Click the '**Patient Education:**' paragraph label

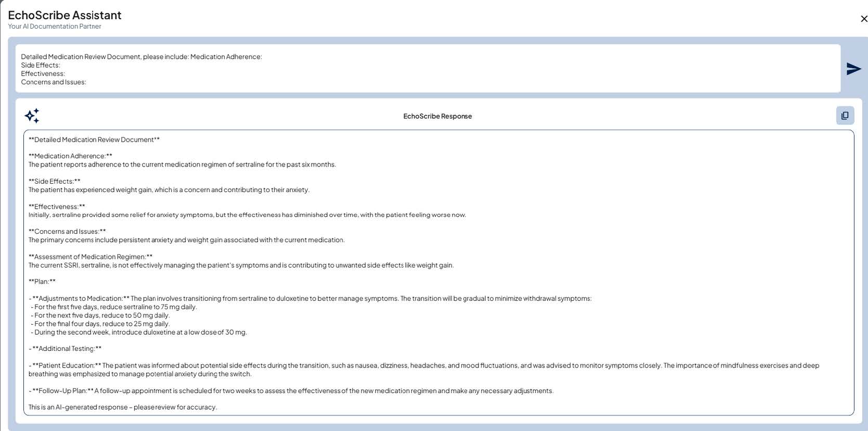pyautogui.click(x=67, y=365)
